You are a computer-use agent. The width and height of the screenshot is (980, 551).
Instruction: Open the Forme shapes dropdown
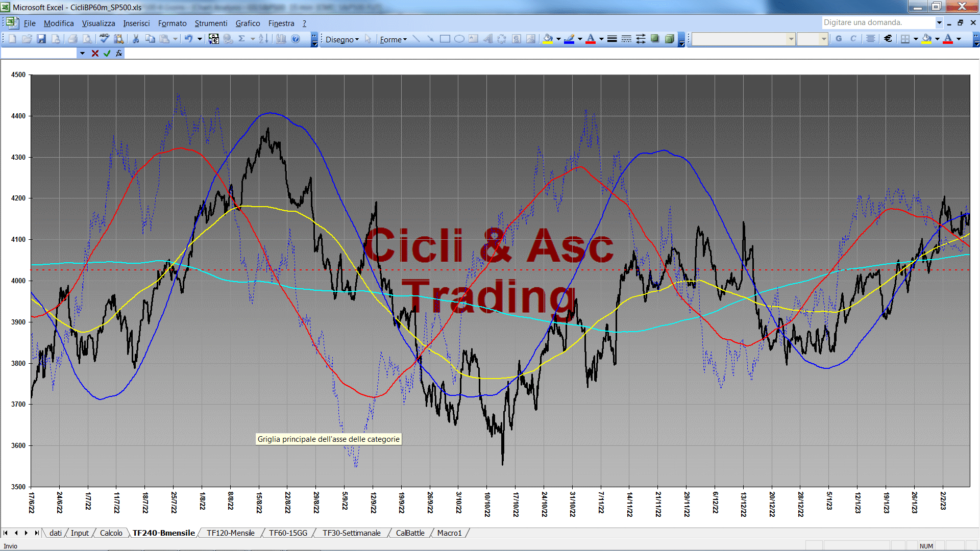394,39
